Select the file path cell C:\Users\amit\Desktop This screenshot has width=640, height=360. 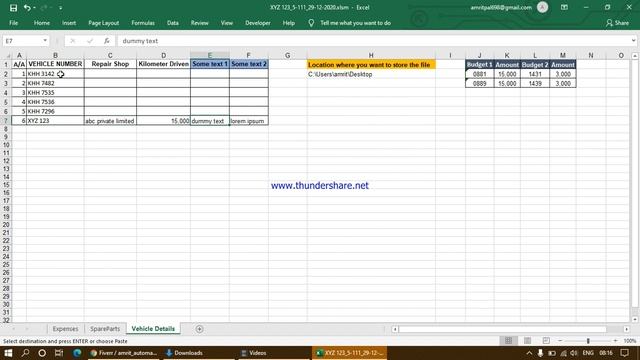(x=371, y=74)
